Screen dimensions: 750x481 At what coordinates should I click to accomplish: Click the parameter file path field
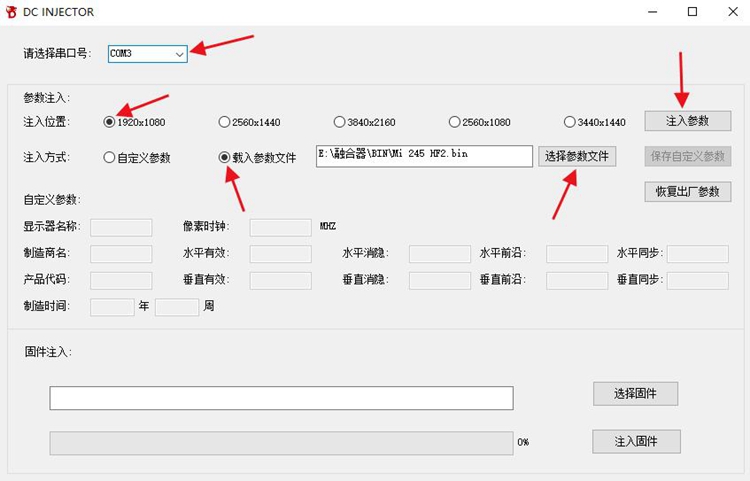coord(424,156)
